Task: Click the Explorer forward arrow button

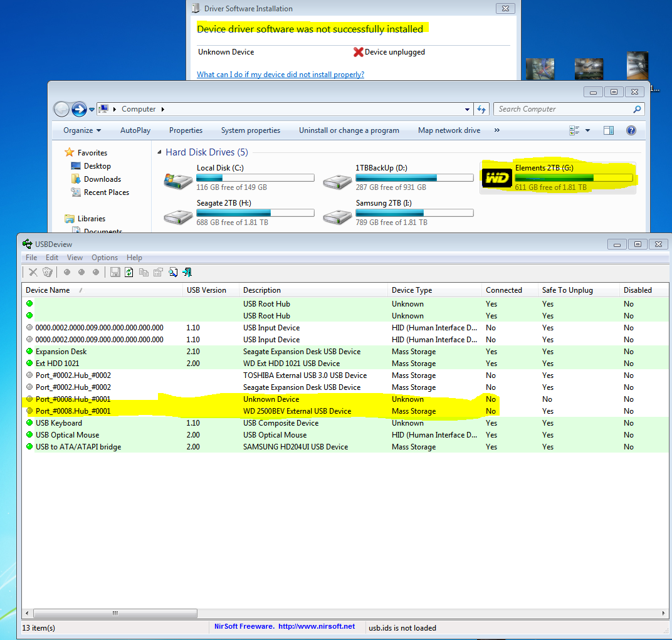Action: click(79, 109)
